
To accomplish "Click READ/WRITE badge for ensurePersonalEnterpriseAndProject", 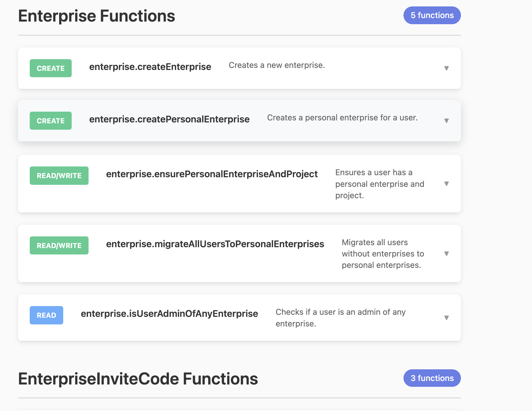I will (x=59, y=175).
